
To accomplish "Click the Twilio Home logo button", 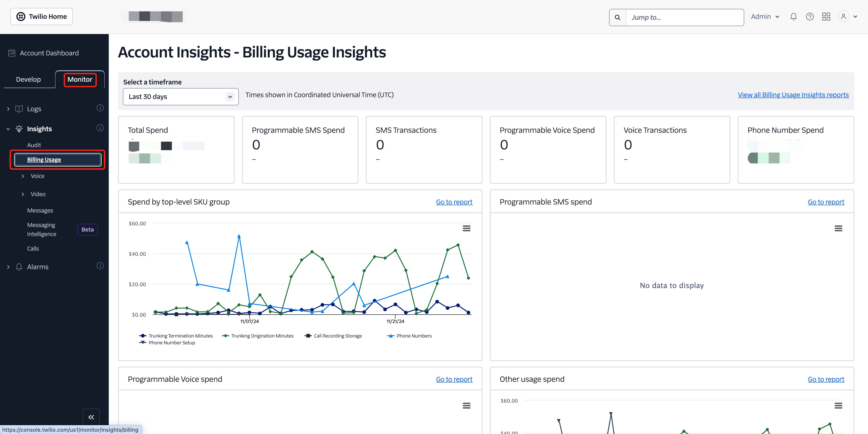I will tap(41, 17).
